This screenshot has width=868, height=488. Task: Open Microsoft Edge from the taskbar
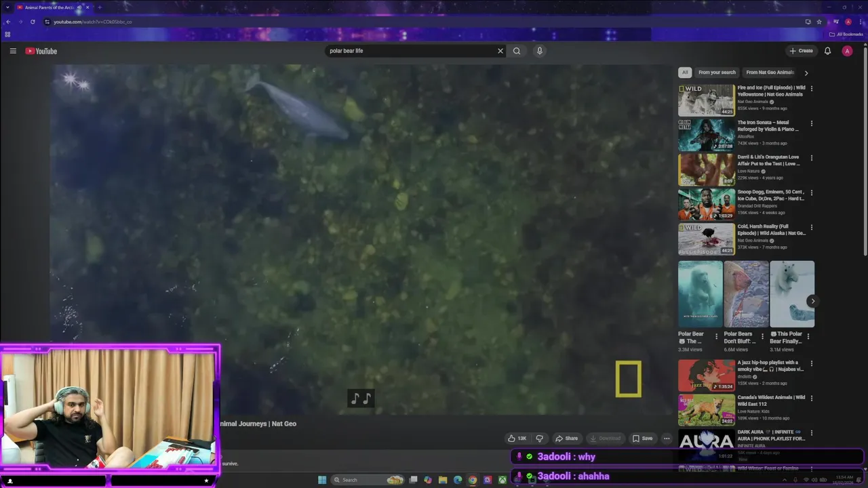[458, 480]
